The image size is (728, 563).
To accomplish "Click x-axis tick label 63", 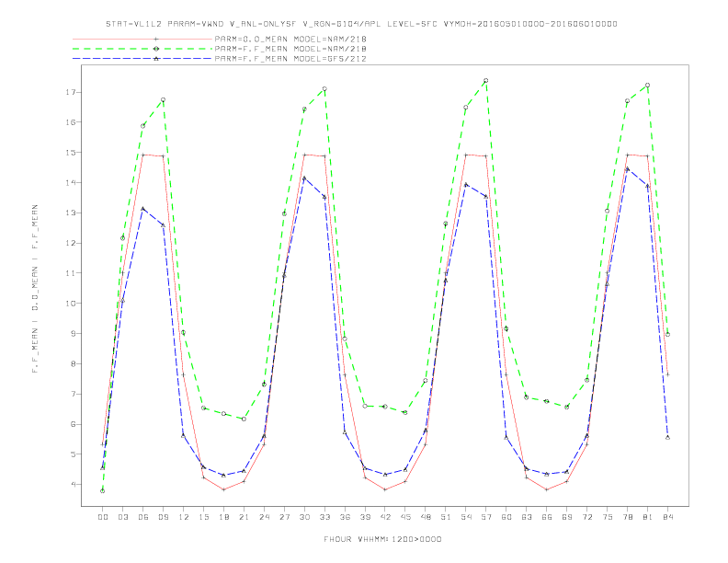I will (527, 517).
